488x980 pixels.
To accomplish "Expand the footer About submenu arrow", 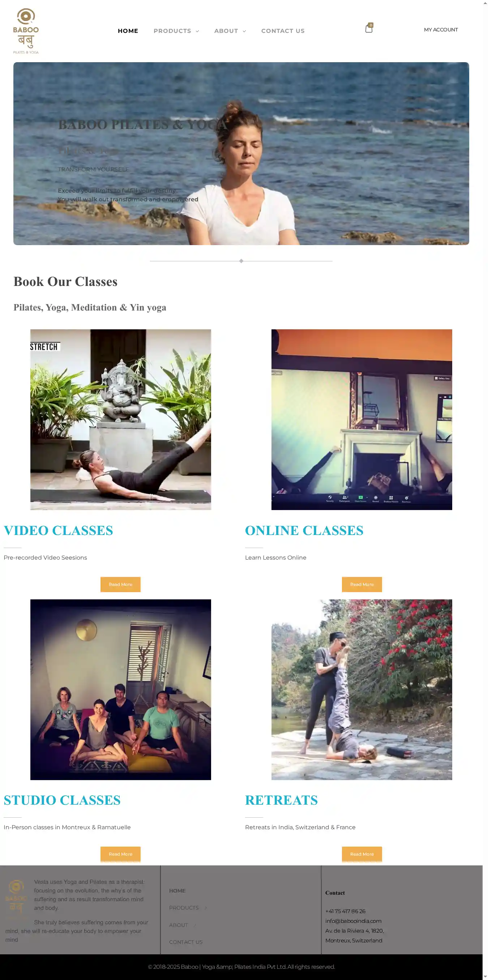I will pos(195,925).
